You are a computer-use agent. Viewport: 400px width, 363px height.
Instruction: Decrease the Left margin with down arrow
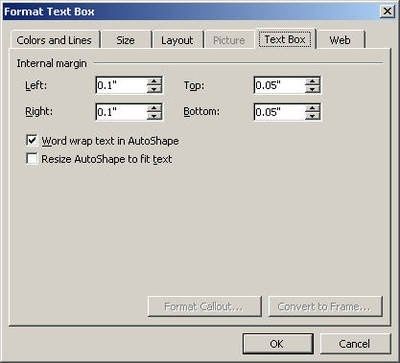pyautogui.click(x=154, y=89)
